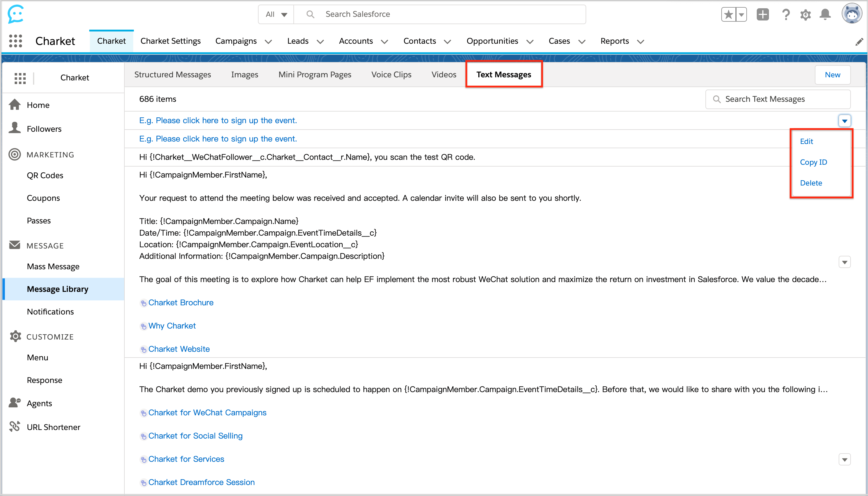
Task: Switch to the Images tab
Action: (x=244, y=75)
